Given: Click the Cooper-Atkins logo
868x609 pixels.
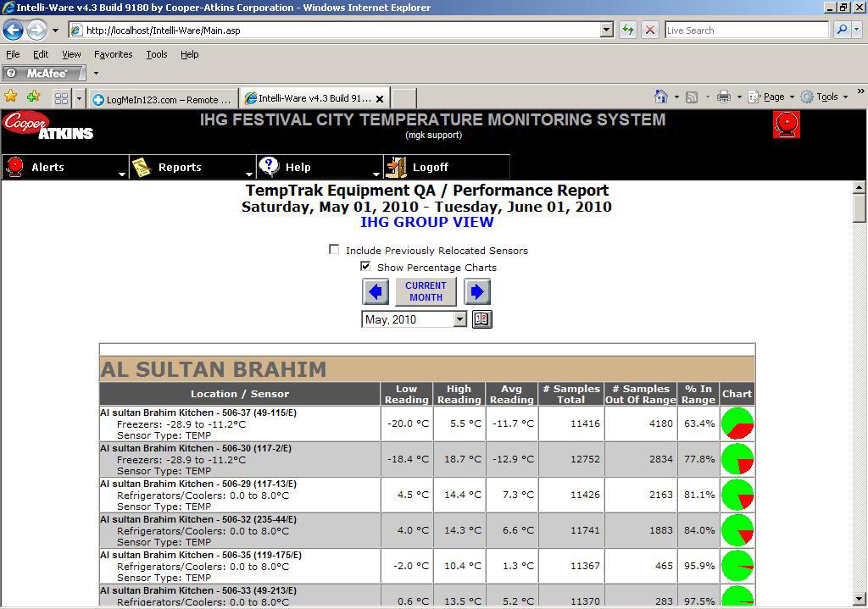Looking at the screenshot, I should tap(47, 125).
